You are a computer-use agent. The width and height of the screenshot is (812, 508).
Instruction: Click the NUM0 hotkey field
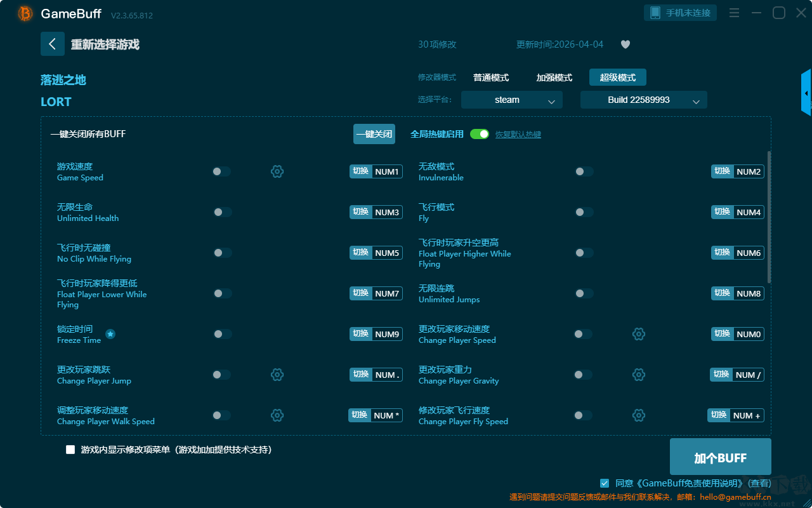(749, 334)
